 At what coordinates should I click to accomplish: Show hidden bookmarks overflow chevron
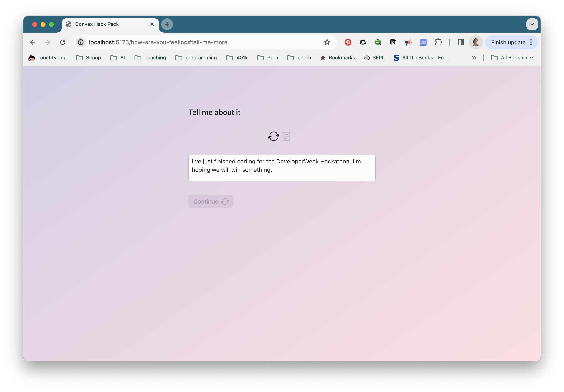click(x=474, y=57)
